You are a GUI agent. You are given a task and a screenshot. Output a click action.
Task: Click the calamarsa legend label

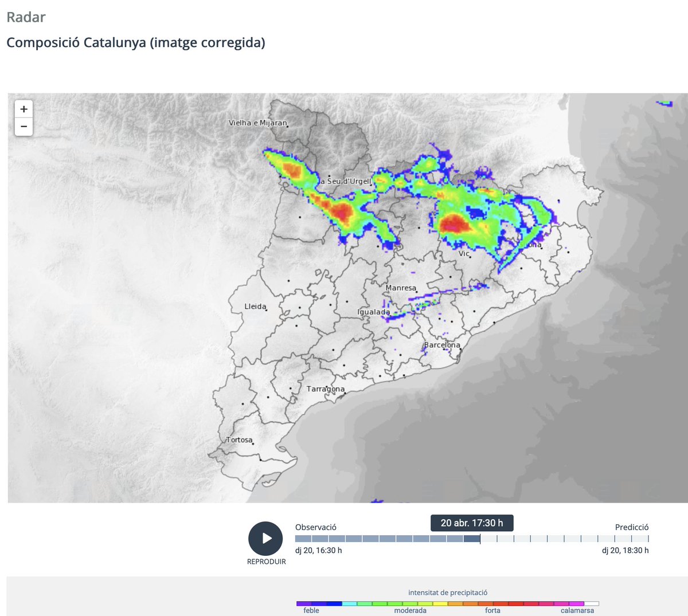tap(577, 611)
